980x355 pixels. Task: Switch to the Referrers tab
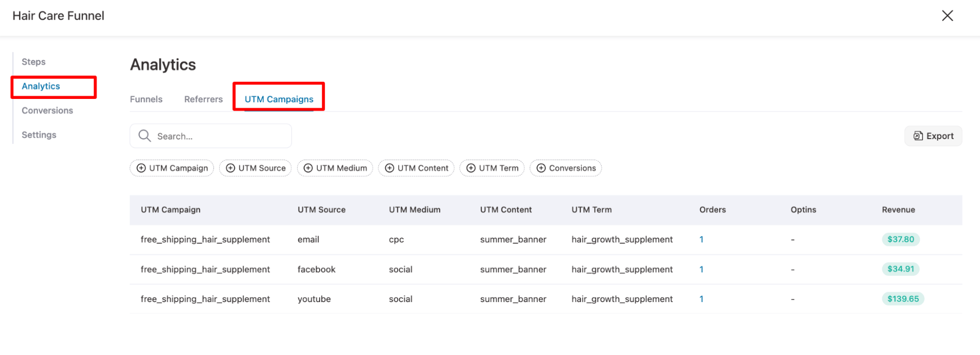203,99
